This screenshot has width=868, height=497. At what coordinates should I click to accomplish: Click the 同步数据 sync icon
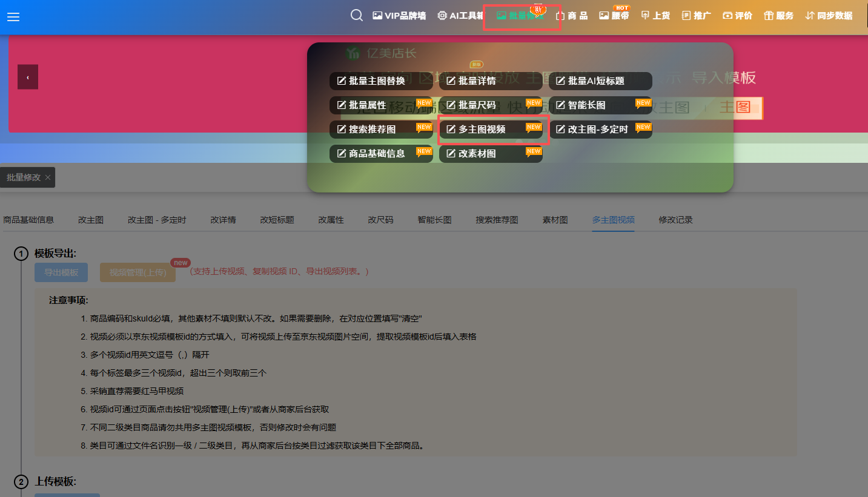click(810, 16)
